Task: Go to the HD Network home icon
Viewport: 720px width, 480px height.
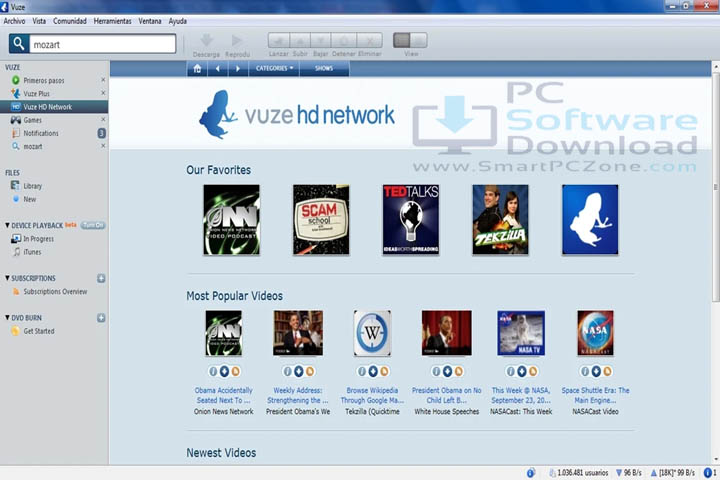Action: coord(197,68)
